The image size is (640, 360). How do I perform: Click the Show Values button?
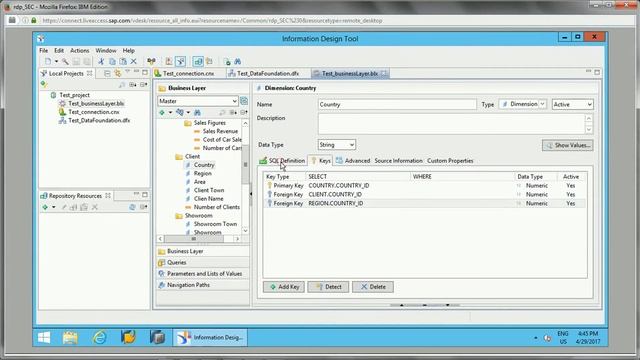pos(568,145)
